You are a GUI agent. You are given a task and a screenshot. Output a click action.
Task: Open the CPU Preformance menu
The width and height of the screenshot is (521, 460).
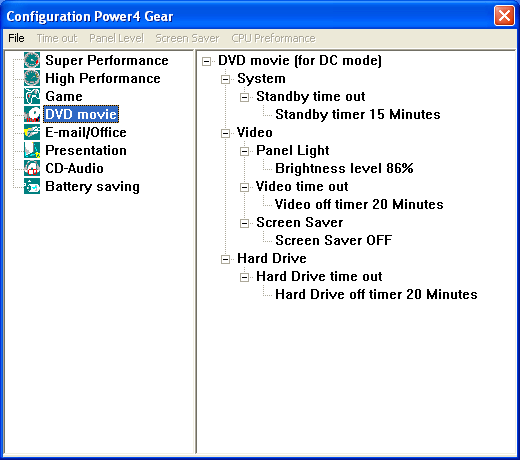(x=273, y=38)
